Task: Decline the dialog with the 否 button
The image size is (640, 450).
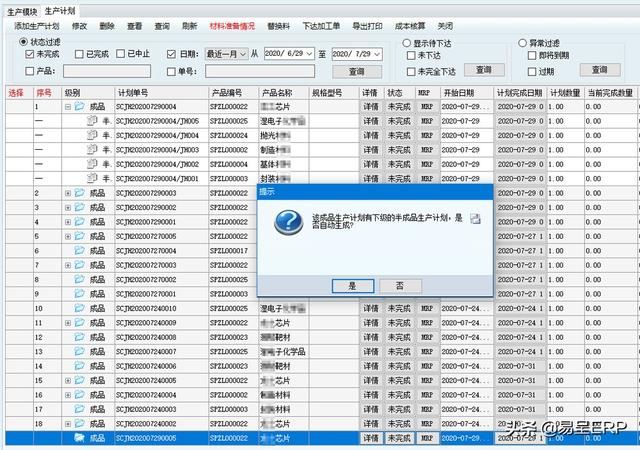Action: pyautogui.click(x=400, y=285)
